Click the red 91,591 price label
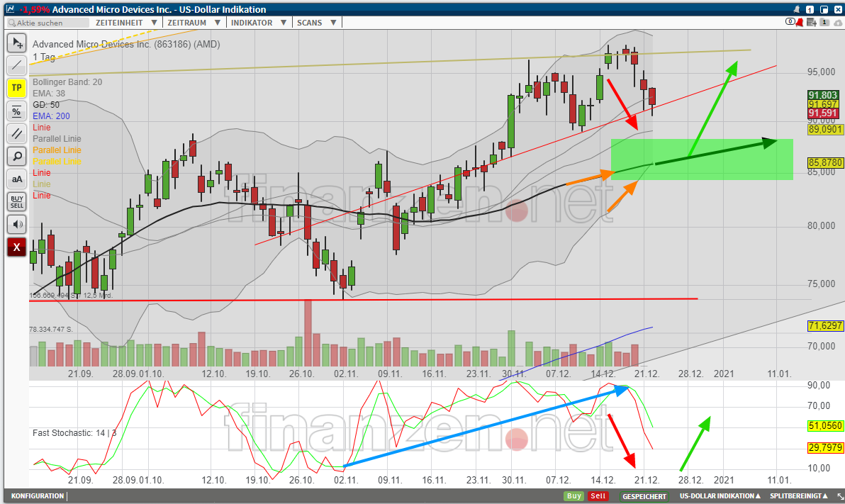Screen dimensions: 845x504 tap(823, 113)
